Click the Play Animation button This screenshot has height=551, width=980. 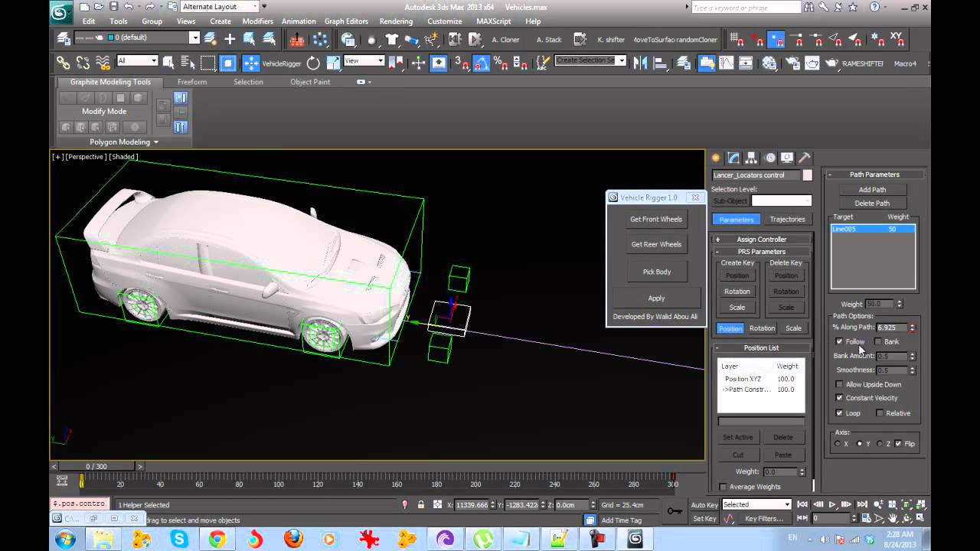(831, 504)
